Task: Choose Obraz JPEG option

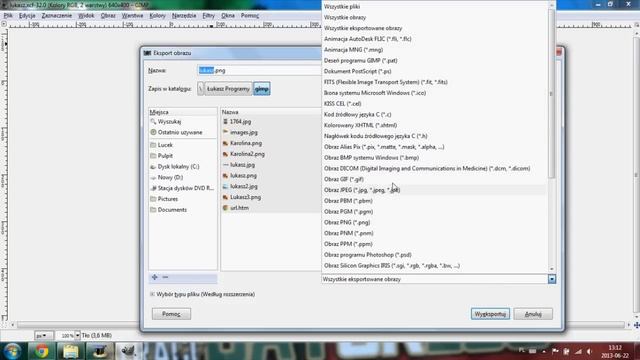Action: 435,190
